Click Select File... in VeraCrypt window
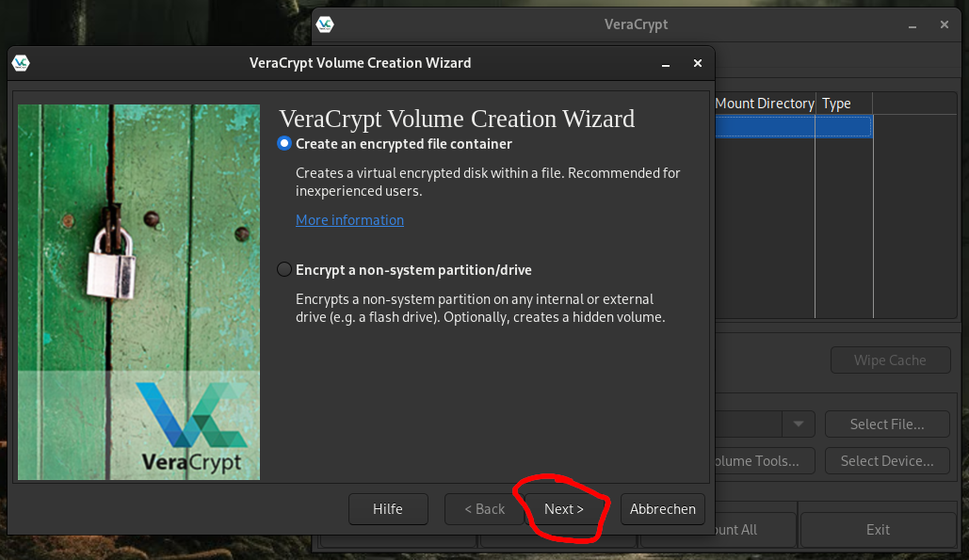The image size is (969, 560). [887, 424]
